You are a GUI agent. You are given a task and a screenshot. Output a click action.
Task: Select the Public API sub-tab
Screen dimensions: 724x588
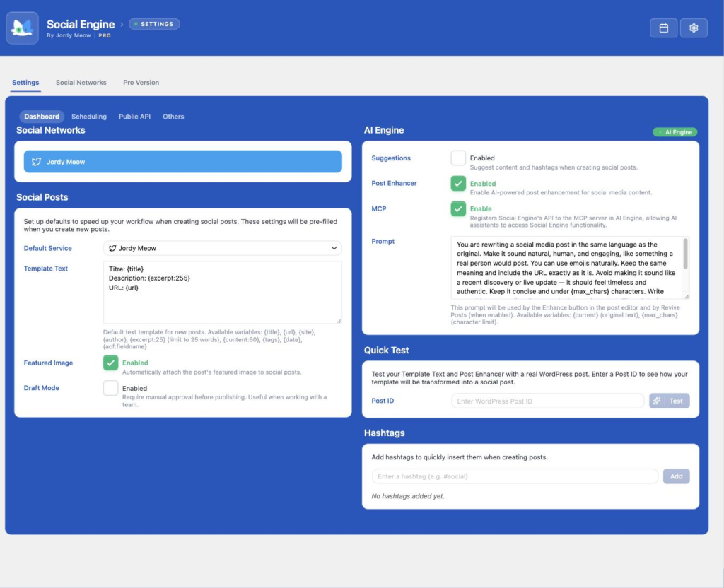pyautogui.click(x=134, y=117)
